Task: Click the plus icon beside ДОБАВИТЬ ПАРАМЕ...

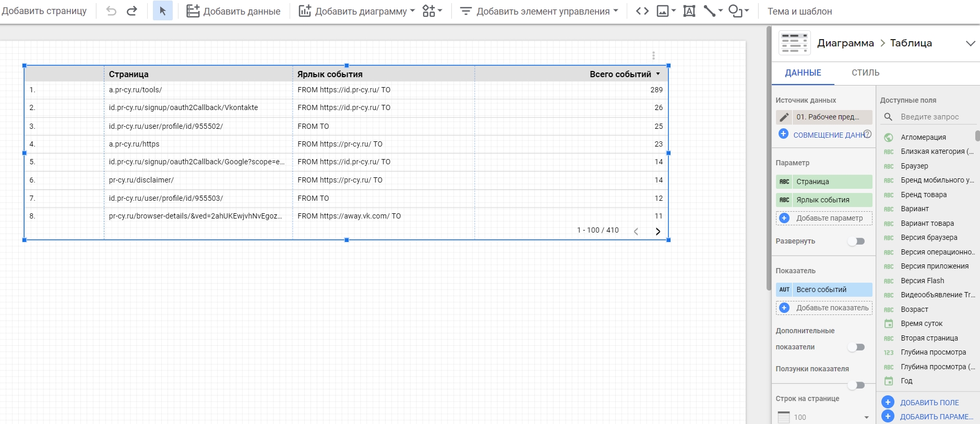Action: point(888,416)
